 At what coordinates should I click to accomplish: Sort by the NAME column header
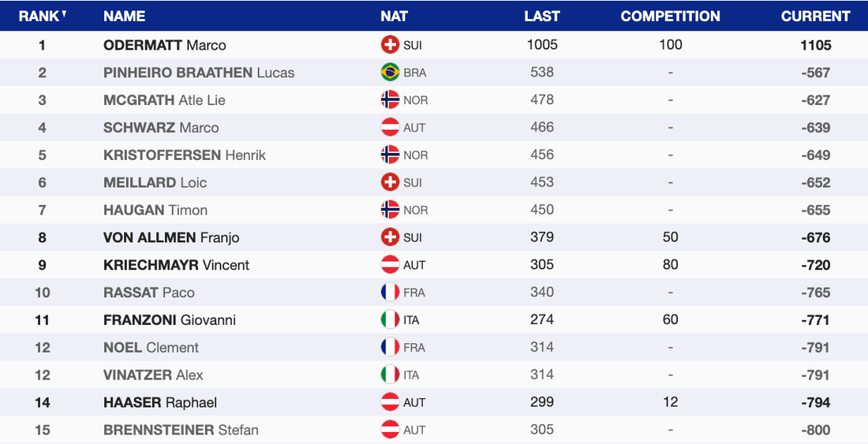(x=124, y=16)
